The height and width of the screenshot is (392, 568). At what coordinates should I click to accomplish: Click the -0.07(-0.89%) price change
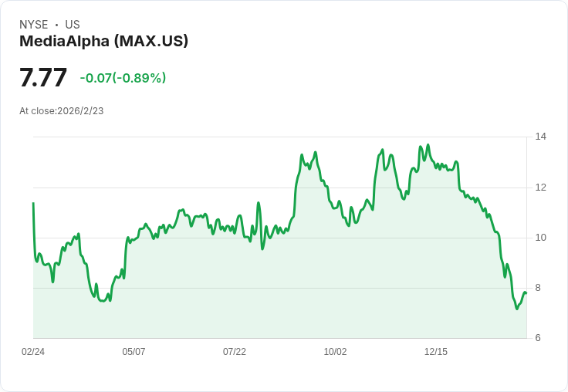tap(123, 78)
